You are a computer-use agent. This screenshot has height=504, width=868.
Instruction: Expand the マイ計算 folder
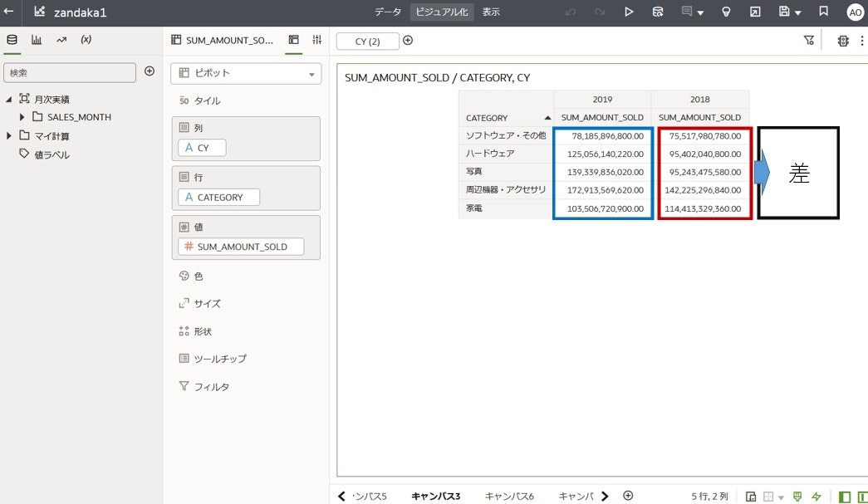point(9,135)
